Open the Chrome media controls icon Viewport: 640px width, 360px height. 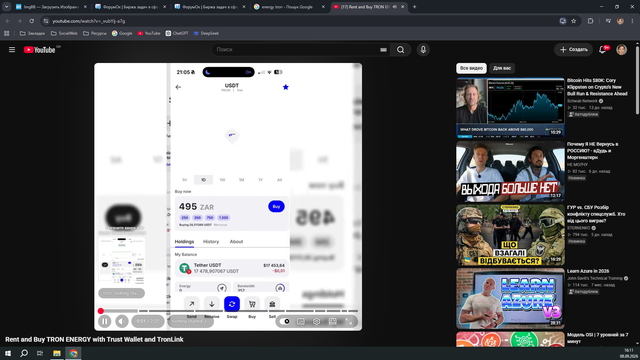click(x=608, y=21)
